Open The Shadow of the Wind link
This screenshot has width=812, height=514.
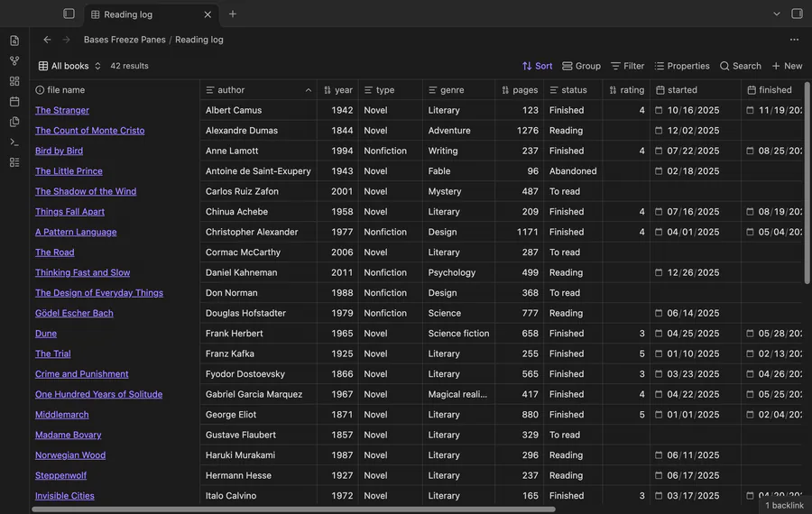tap(86, 191)
